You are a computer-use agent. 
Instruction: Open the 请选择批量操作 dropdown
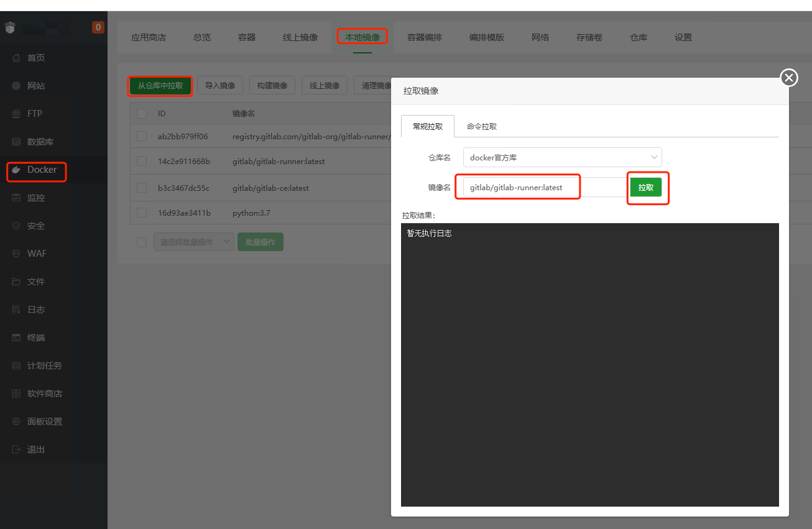pos(194,242)
